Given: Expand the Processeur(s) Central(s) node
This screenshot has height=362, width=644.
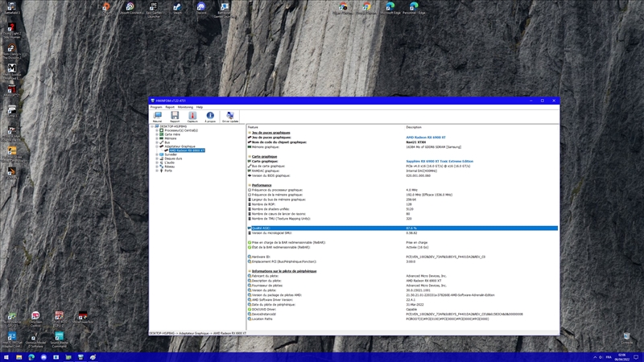Looking at the screenshot, I should (157, 130).
